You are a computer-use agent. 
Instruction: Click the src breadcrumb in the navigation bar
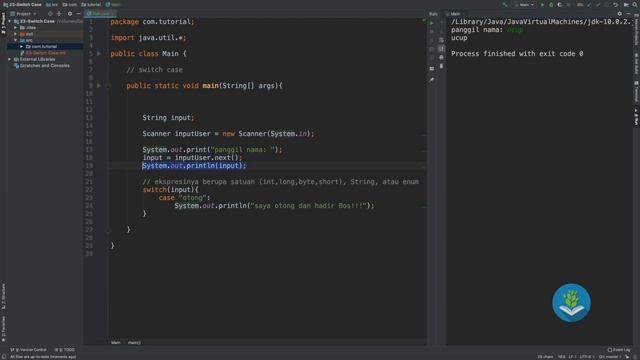tap(52, 4)
